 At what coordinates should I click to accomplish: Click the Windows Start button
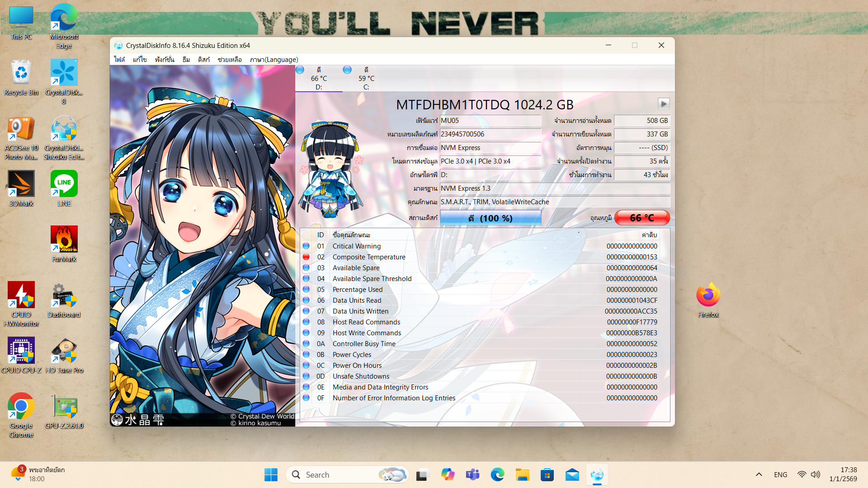pyautogui.click(x=271, y=474)
